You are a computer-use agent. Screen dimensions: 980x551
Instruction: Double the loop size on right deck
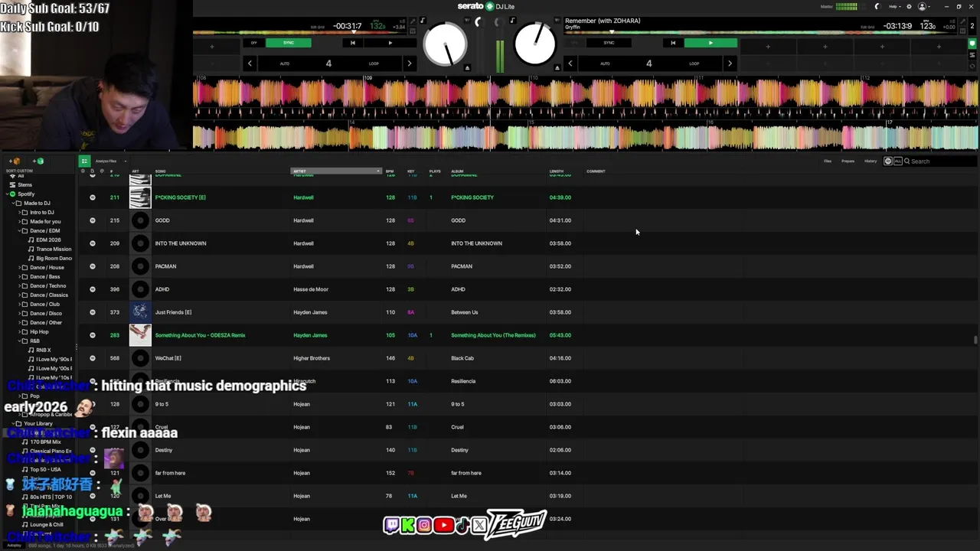click(729, 64)
